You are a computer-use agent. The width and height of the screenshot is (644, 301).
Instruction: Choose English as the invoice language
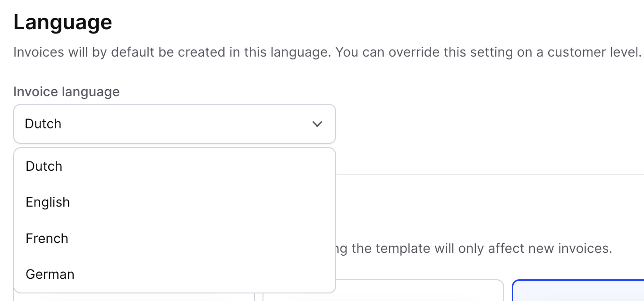[175, 202]
